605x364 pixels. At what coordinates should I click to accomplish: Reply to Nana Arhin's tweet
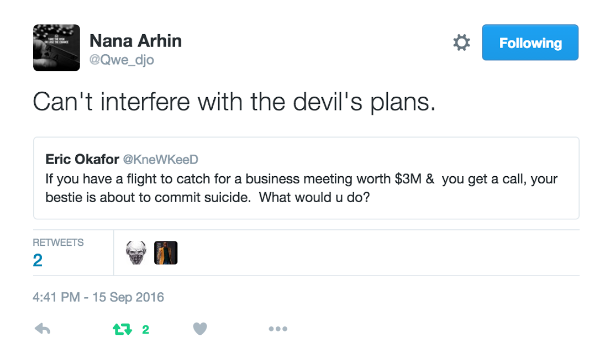click(43, 329)
